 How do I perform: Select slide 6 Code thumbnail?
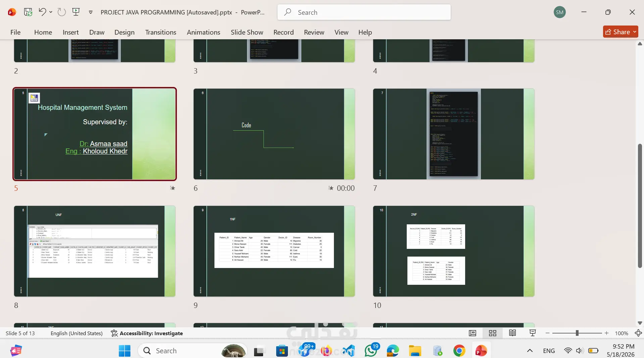tap(274, 134)
